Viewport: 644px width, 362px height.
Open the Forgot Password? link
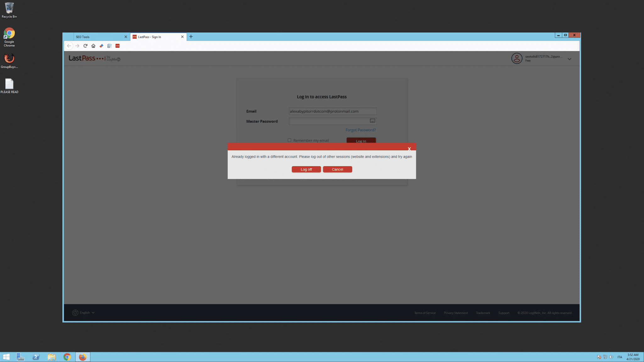[x=361, y=130]
